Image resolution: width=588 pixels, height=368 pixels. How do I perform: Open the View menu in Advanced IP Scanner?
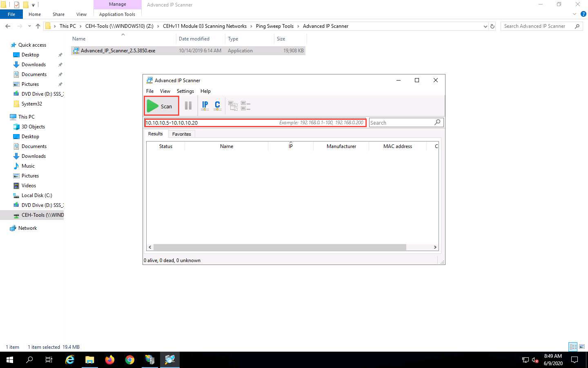[x=165, y=91]
